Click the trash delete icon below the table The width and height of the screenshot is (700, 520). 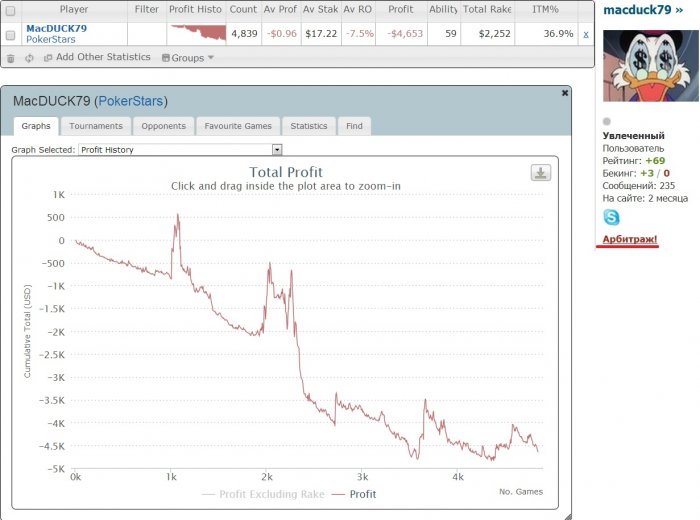click(x=11, y=58)
